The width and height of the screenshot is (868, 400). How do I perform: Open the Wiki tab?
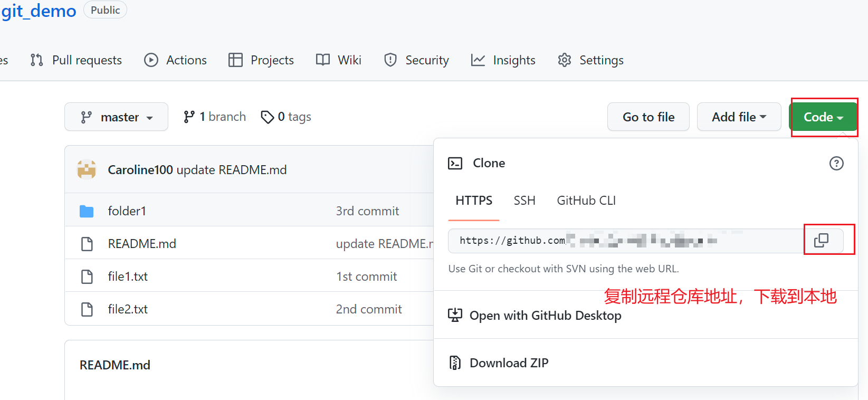pos(338,60)
